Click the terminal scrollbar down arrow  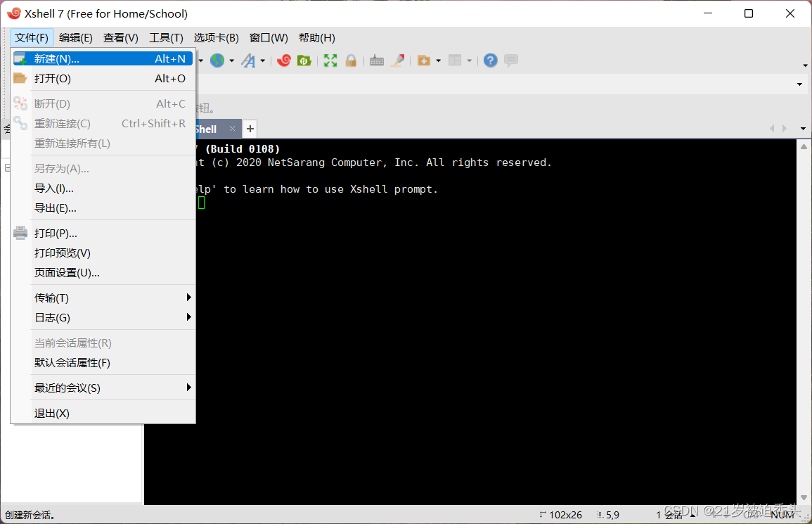tap(804, 497)
